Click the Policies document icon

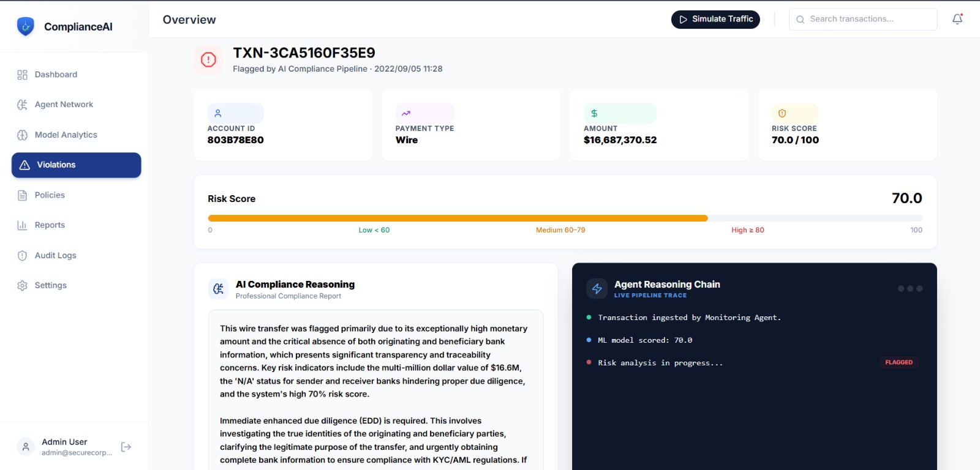(23, 195)
